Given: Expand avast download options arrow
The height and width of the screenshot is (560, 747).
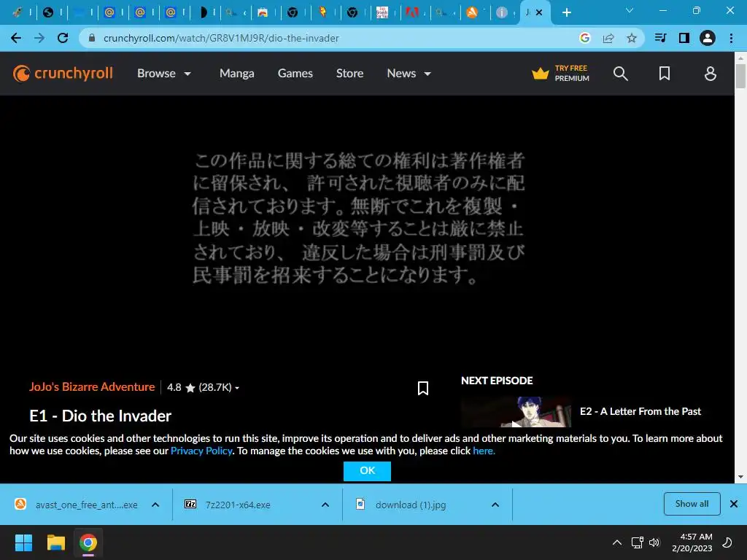Looking at the screenshot, I should (155, 505).
